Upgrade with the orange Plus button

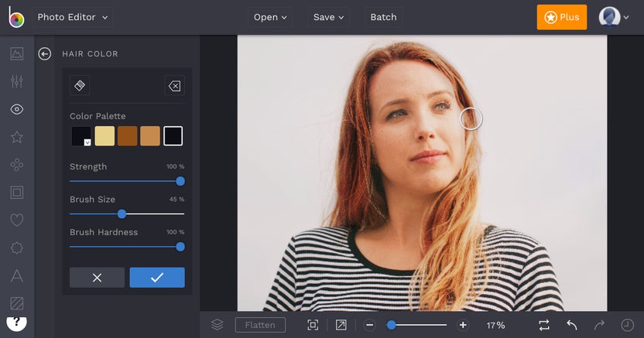click(x=561, y=17)
